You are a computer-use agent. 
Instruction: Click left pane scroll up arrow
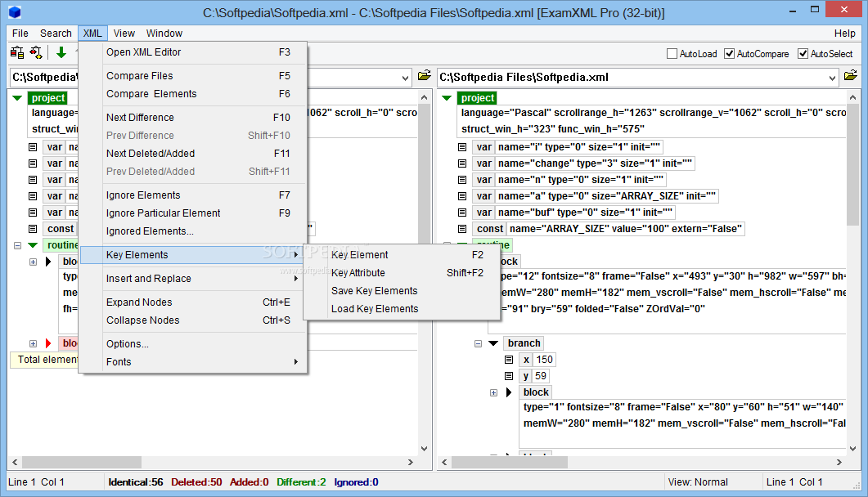424,98
